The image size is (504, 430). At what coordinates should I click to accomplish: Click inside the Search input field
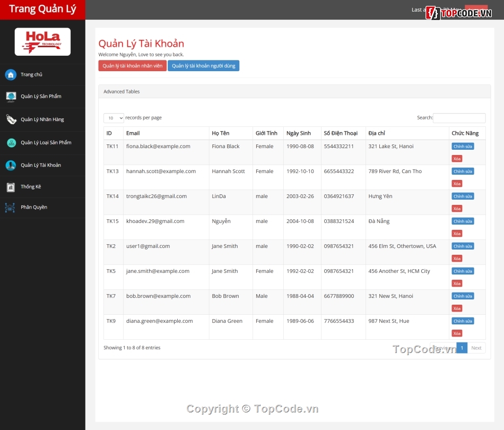coord(459,117)
